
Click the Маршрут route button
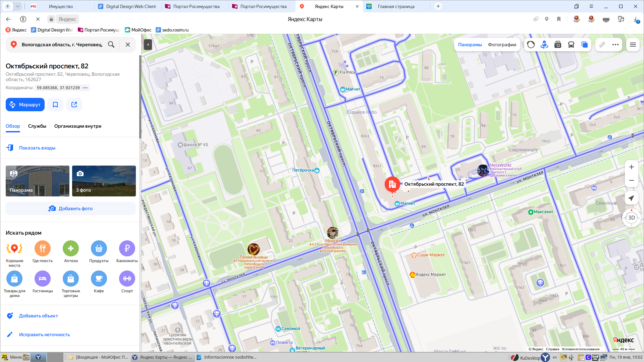25,105
